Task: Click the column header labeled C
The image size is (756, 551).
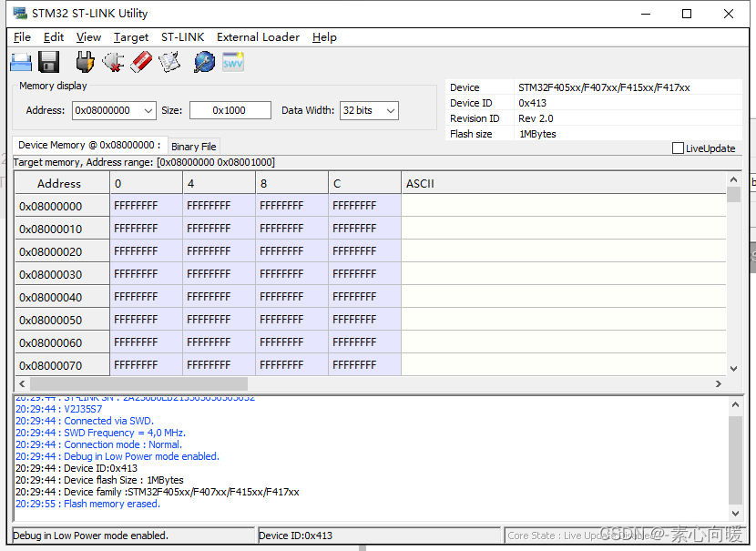Action: pyautogui.click(x=365, y=184)
